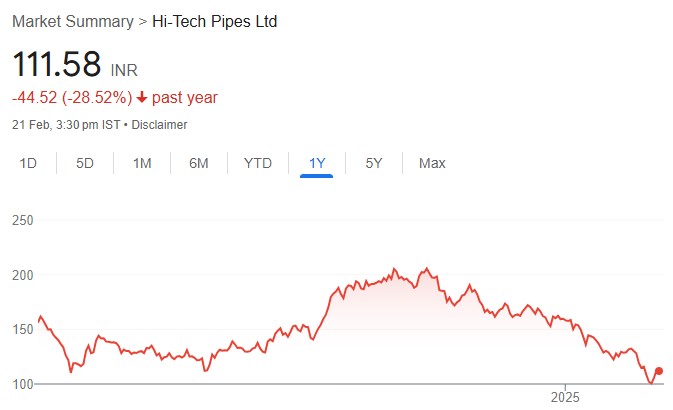Viewport: 673px width, 410px height.
Task: Switch to the 1D range tab
Action: tap(29, 163)
